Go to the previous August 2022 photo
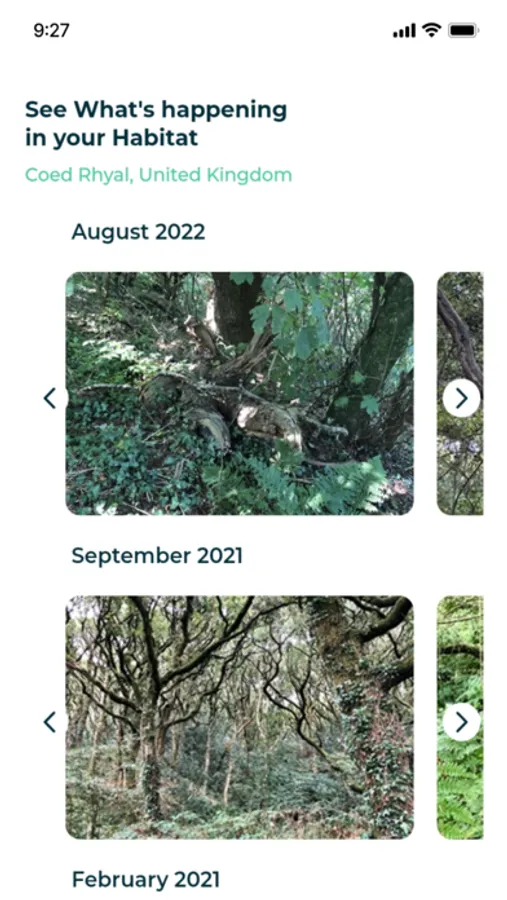 (x=50, y=398)
